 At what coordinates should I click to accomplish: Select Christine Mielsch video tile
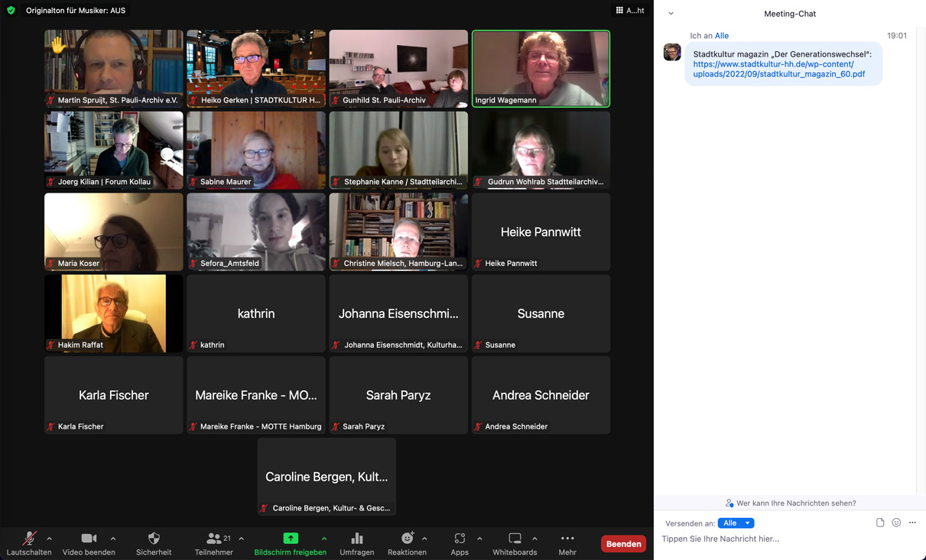pyautogui.click(x=398, y=231)
